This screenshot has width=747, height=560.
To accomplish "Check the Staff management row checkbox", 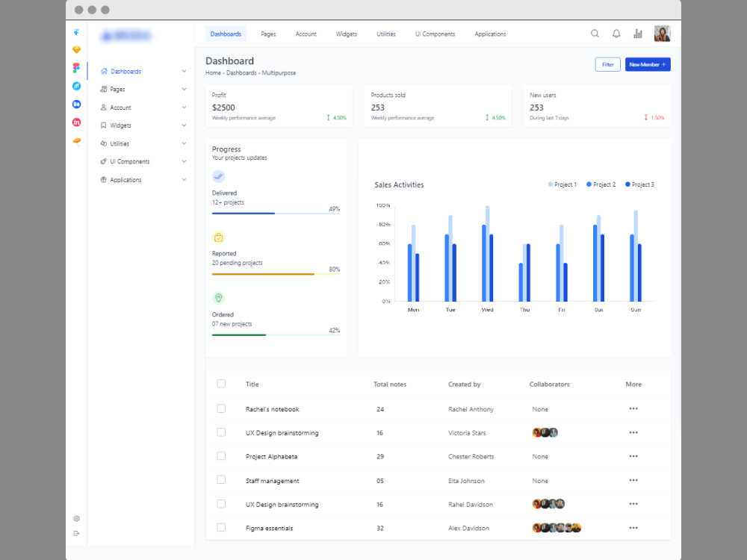I will click(221, 480).
